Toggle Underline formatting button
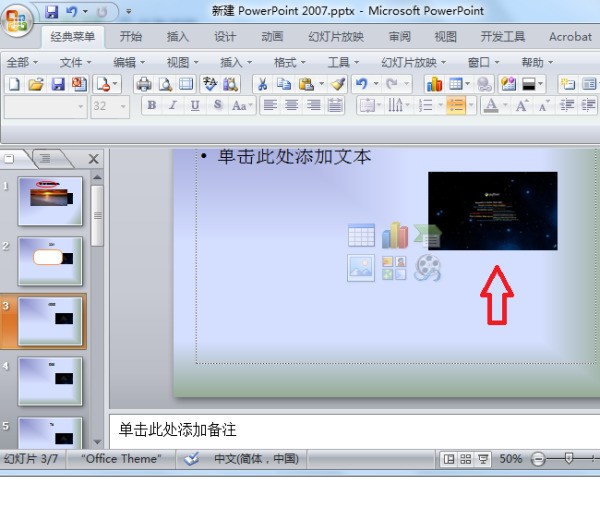 (x=194, y=105)
